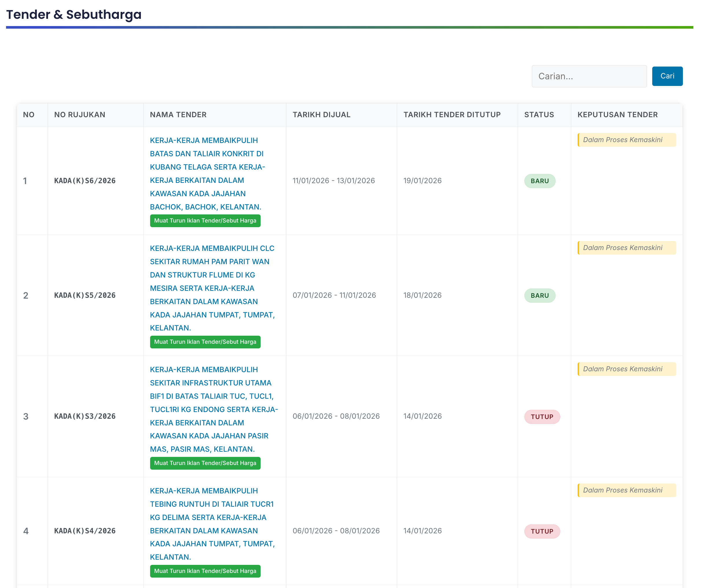Viewport: 704px width, 588px height.
Task: Download ad for KADA(K)S3/2026 tender
Action: coord(205,463)
